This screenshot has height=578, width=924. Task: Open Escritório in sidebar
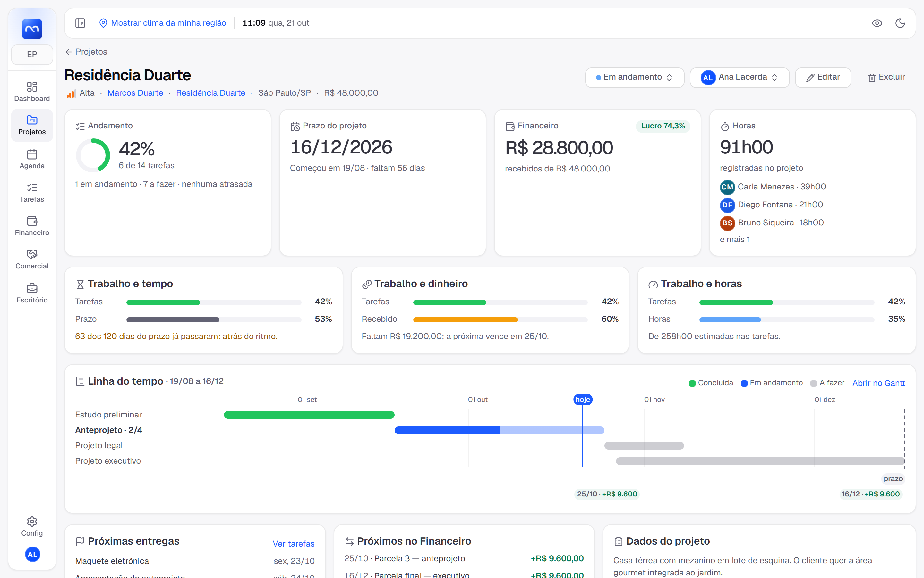pos(32,293)
